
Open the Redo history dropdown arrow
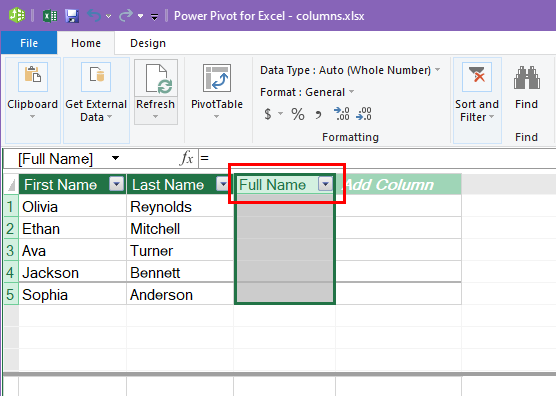[140, 16]
